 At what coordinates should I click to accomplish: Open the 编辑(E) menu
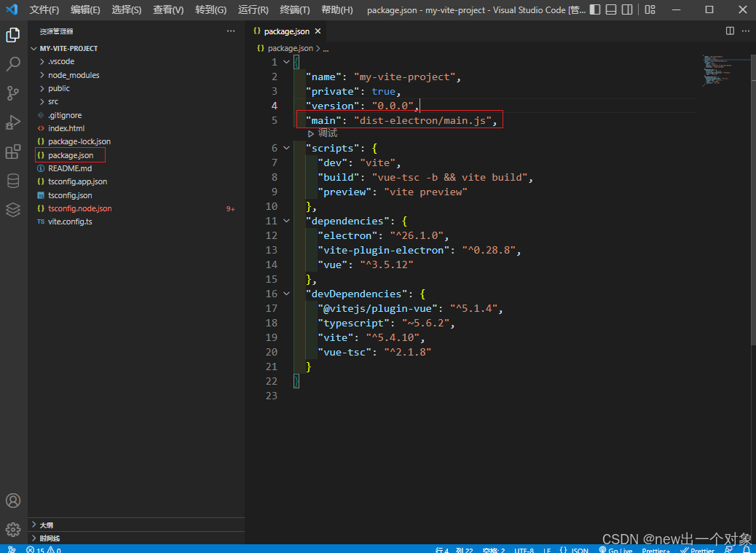pyautogui.click(x=85, y=9)
